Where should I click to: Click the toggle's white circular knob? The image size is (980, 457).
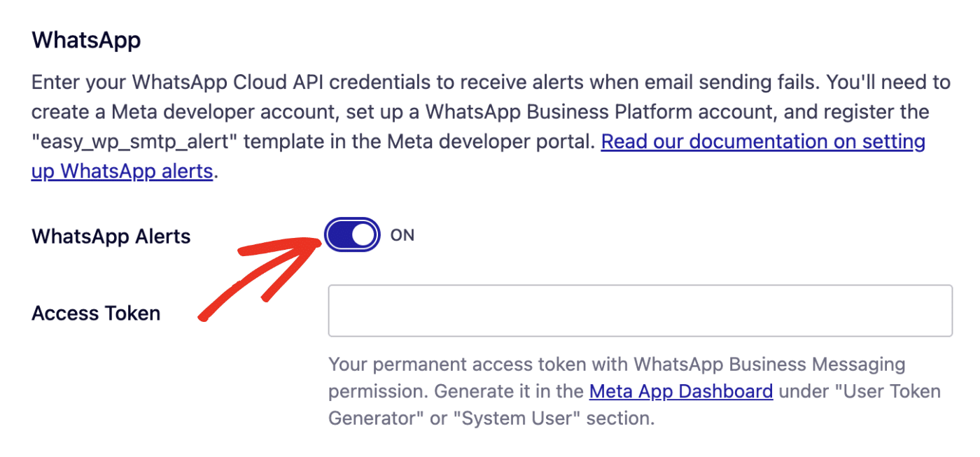coord(365,234)
